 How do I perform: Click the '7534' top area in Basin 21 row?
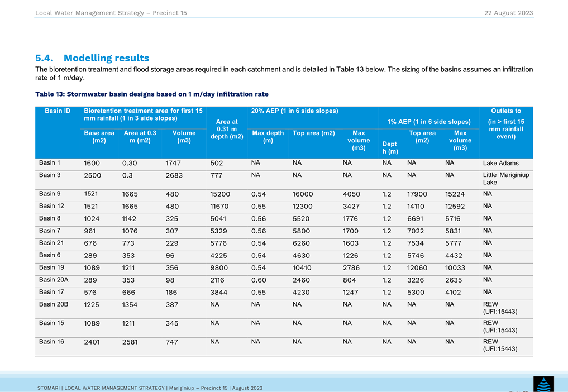[415, 244]
